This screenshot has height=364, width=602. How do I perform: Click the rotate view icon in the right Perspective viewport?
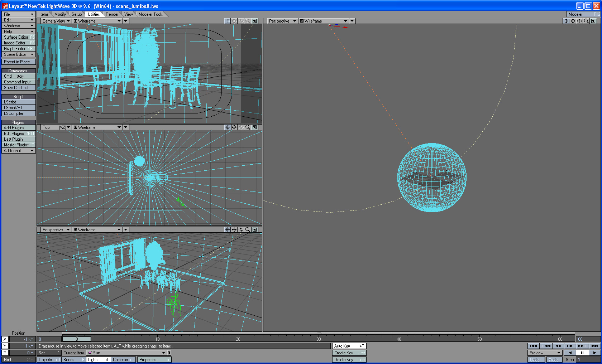click(579, 21)
